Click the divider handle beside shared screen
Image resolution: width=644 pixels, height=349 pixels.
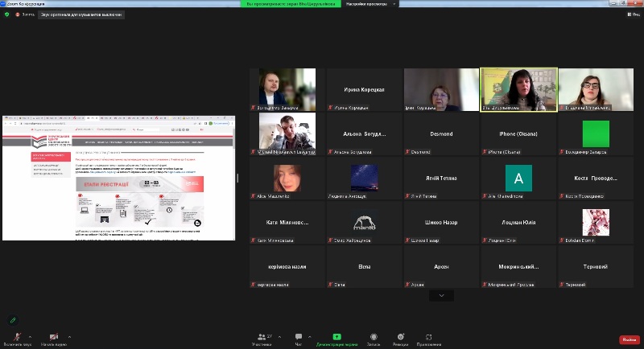click(237, 178)
